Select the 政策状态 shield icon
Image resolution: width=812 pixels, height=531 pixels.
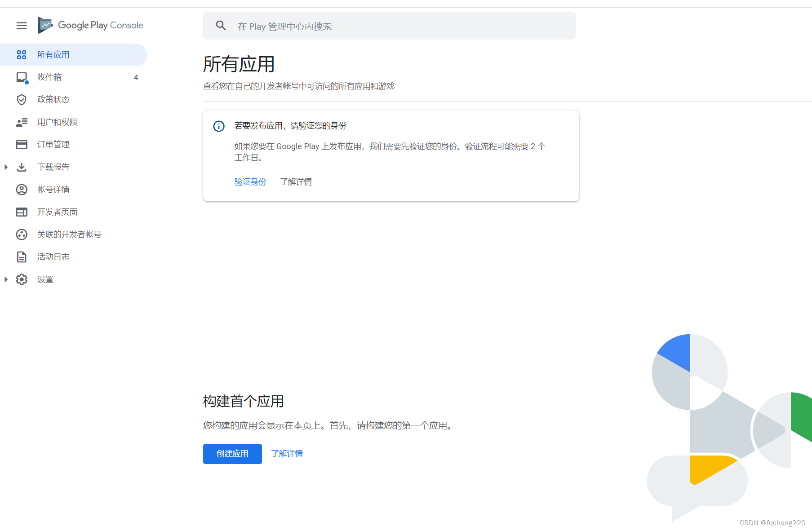click(22, 99)
